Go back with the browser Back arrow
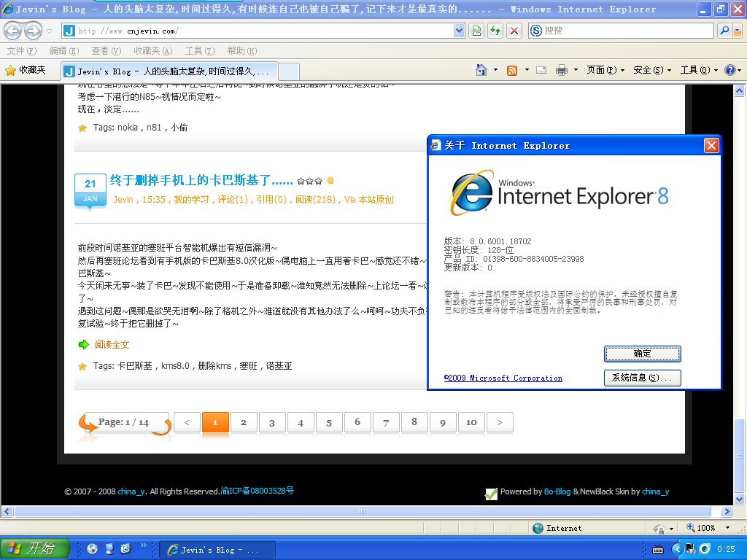This screenshot has height=560, width=747. (x=13, y=31)
